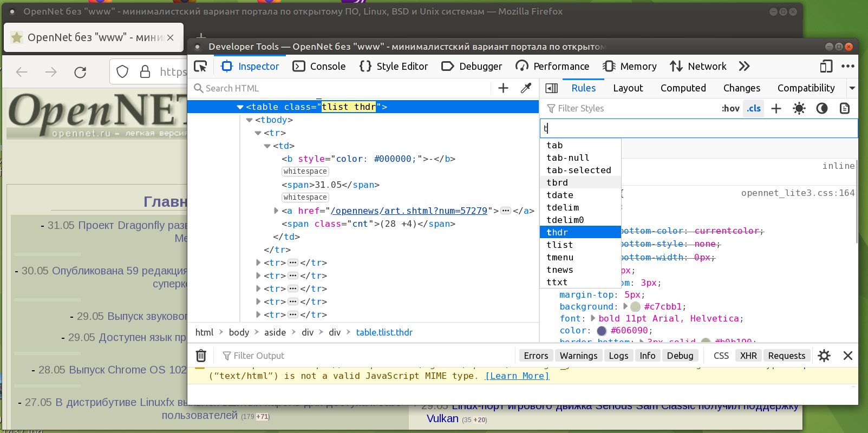Activate the element picker tool
The image size is (868, 433).
tap(200, 66)
